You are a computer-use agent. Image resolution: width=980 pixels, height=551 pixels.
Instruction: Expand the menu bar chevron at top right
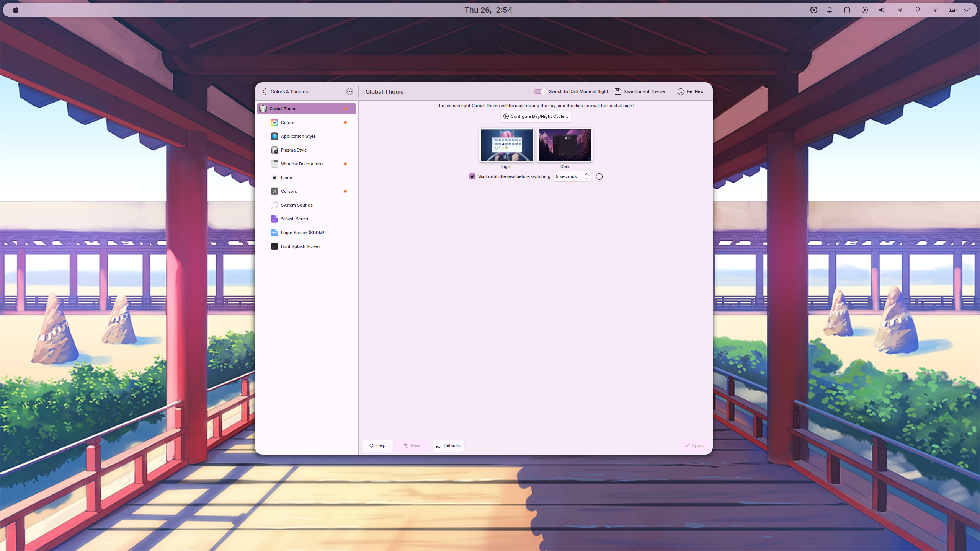point(967,10)
